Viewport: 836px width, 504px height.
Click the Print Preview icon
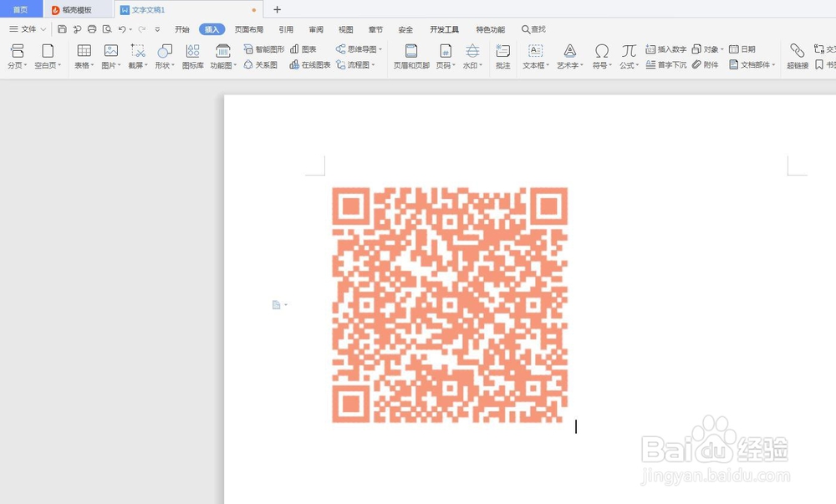107,29
